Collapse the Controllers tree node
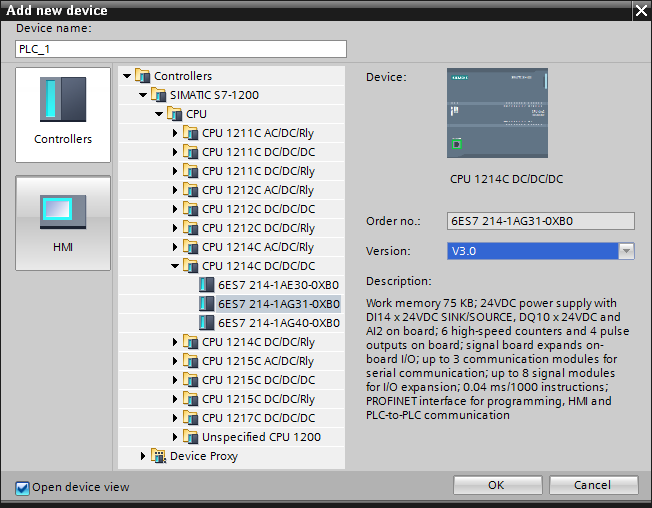 [x=127, y=76]
